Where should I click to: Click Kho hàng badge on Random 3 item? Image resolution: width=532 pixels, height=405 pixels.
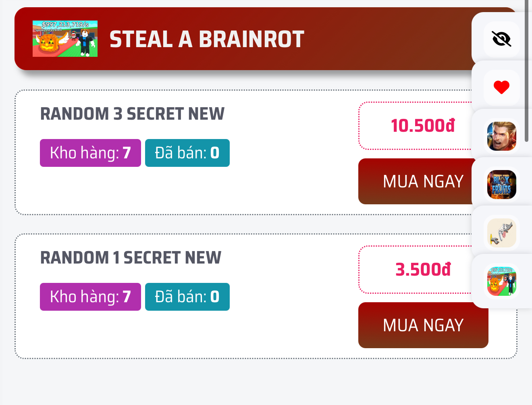click(x=90, y=153)
